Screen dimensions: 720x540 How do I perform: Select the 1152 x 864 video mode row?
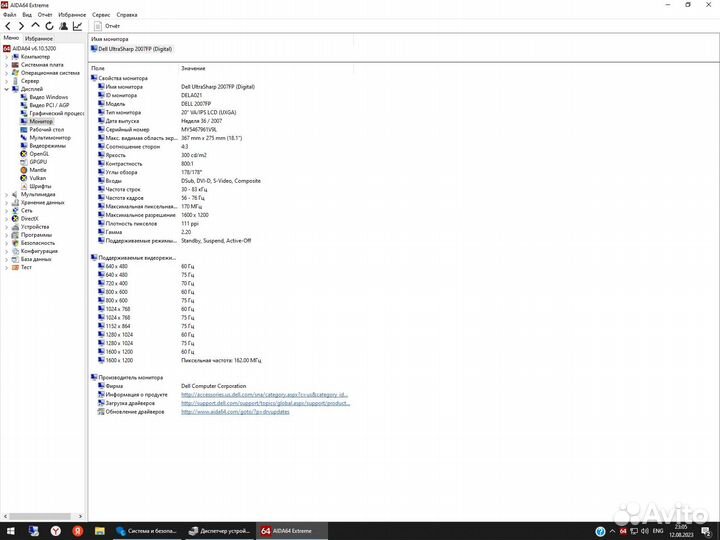[146, 326]
